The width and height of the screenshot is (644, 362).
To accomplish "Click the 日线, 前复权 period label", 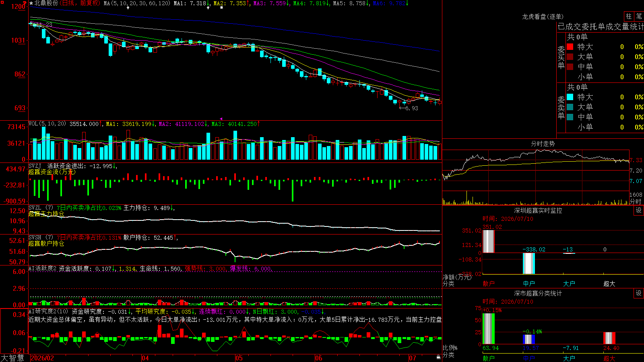I will point(80,3).
